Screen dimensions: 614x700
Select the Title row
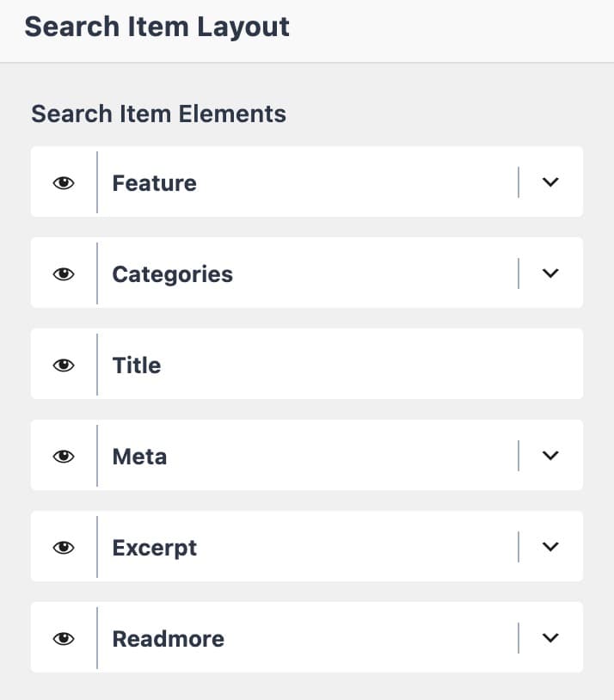point(136,365)
